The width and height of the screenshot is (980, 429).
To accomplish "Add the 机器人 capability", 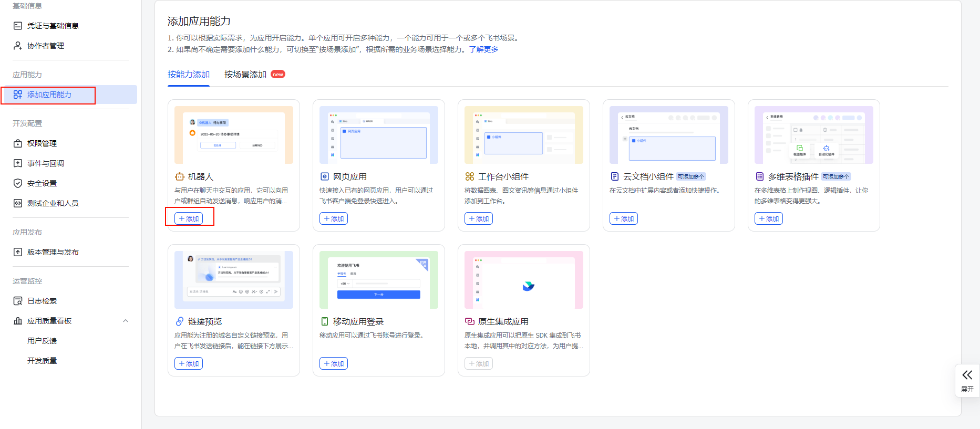I will click(189, 218).
